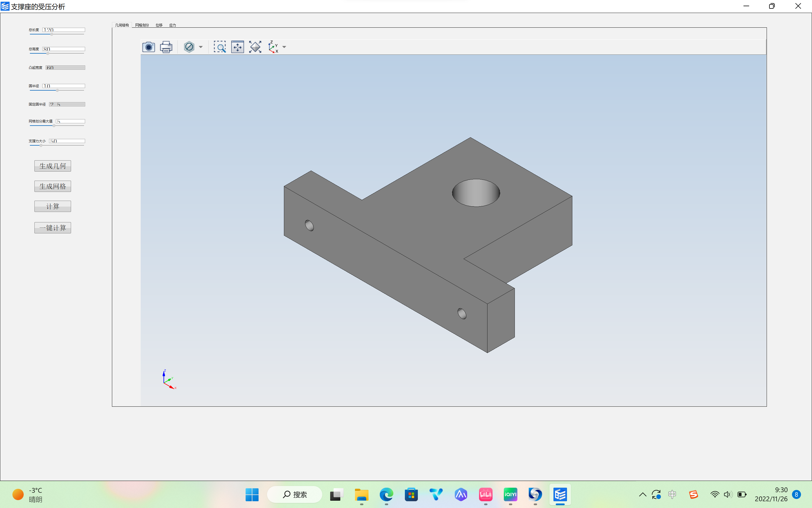The width and height of the screenshot is (812, 508).
Task: Click the active 支撑座 app icon on the taskbar
Action: pos(560,494)
